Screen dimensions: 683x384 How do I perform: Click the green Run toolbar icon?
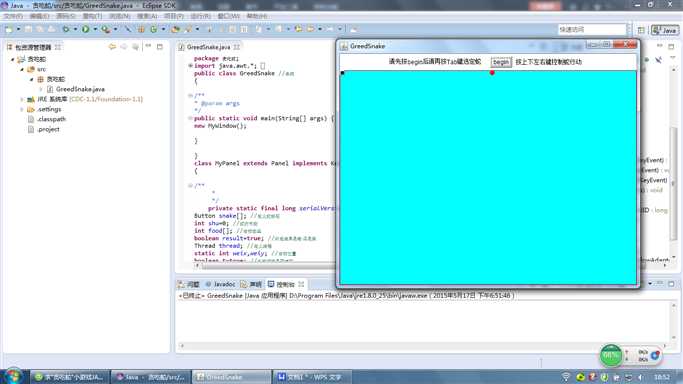(85, 29)
